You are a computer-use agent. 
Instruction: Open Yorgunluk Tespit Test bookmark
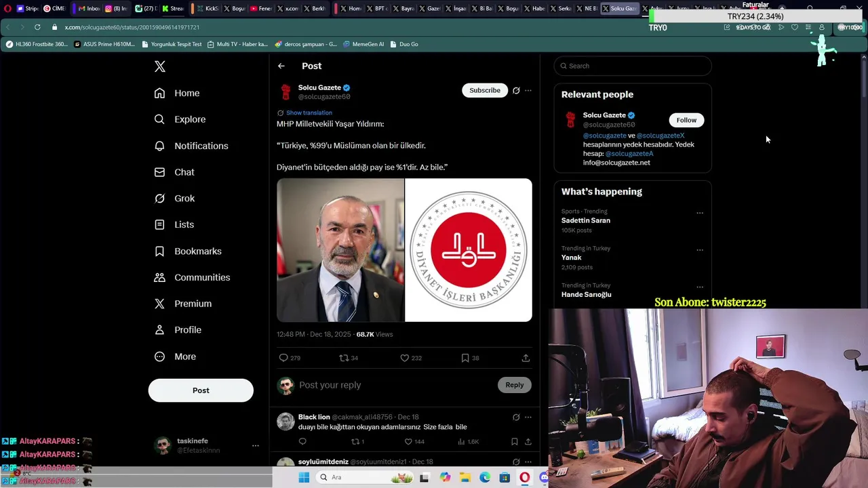coord(171,44)
